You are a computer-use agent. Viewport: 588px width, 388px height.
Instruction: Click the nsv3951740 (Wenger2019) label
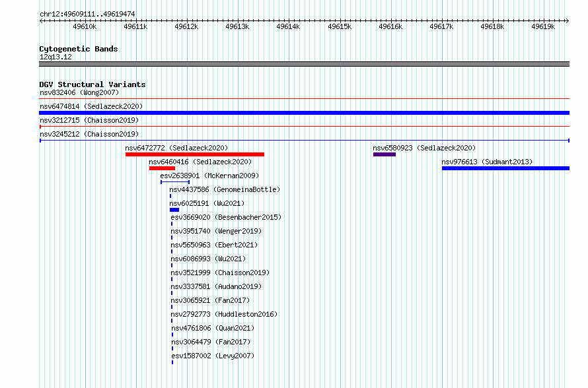point(216,231)
